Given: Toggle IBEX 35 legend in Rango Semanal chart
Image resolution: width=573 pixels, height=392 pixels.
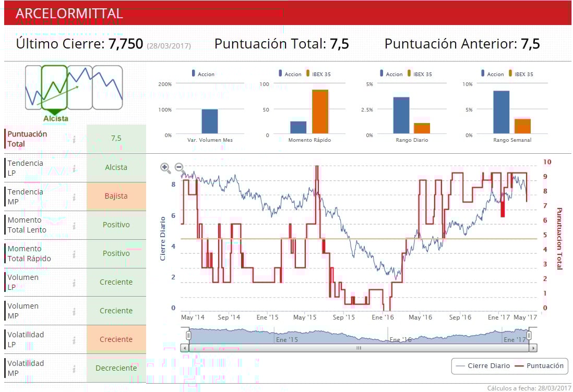Looking at the screenshot, I should (x=521, y=73).
